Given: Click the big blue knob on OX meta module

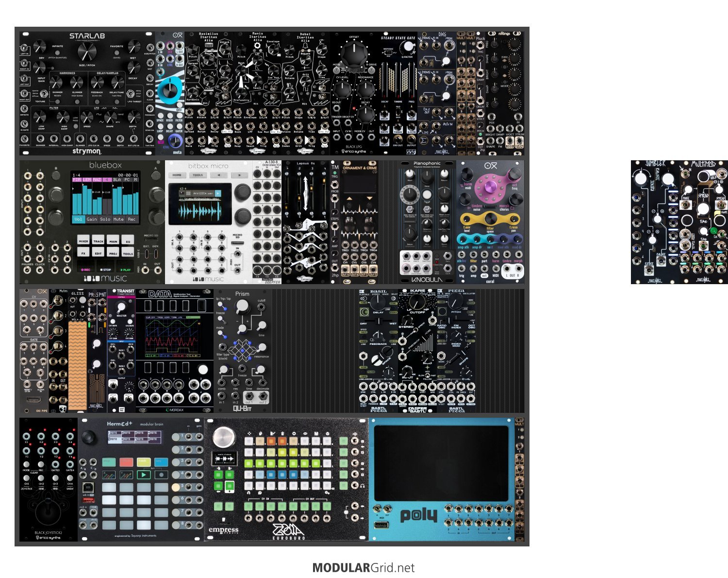Looking at the screenshot, I should (x=169, y=89).
